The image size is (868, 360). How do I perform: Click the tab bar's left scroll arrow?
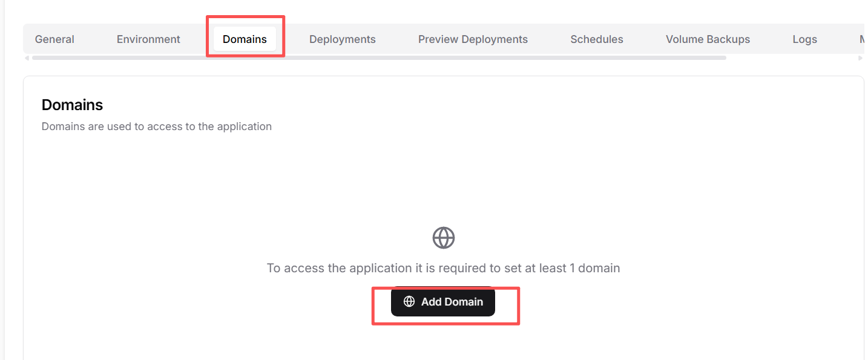[27, 58]
